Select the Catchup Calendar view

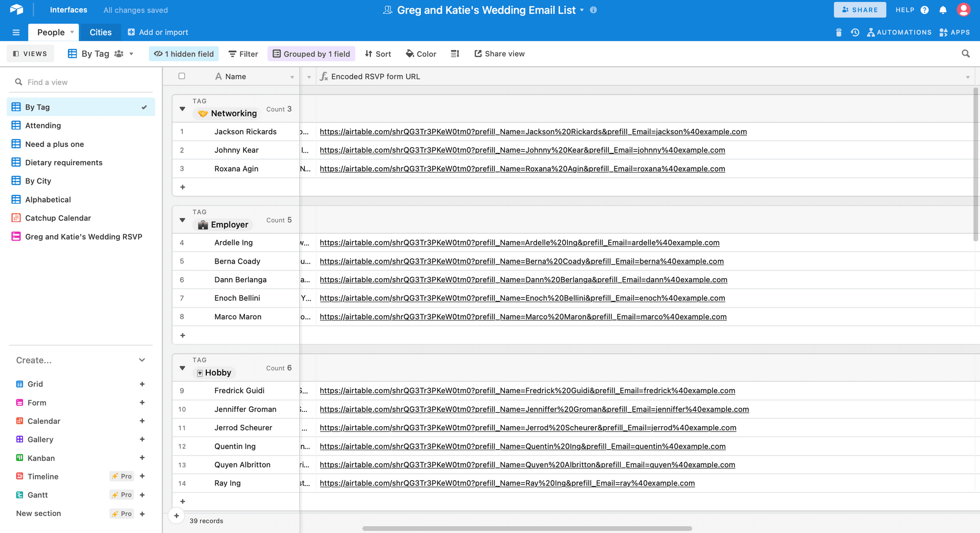(58, 218)
